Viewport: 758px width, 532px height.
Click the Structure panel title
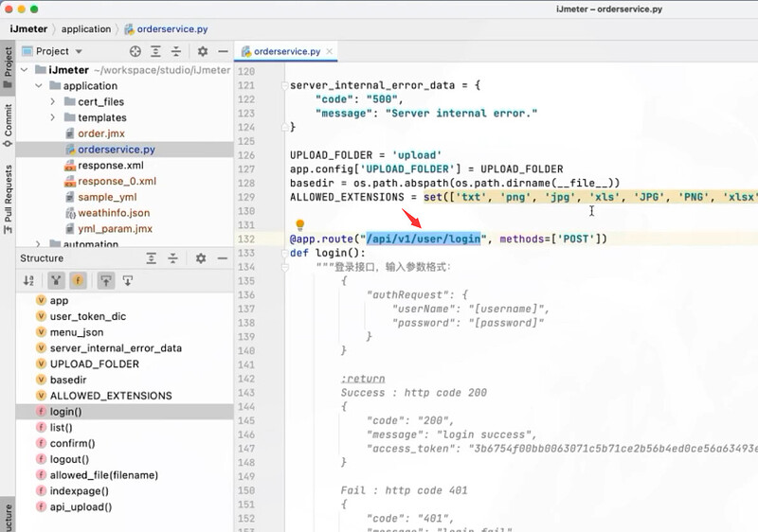tap(42, 258)
